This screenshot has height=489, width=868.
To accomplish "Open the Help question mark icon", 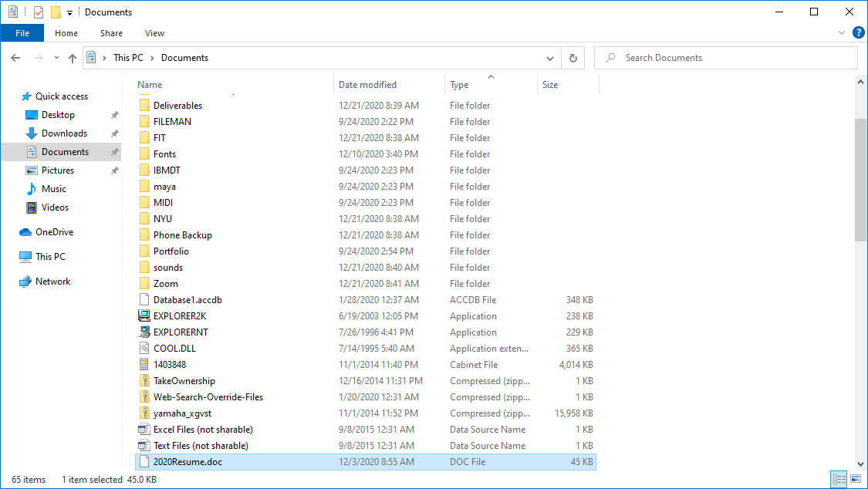I will 858,33.
